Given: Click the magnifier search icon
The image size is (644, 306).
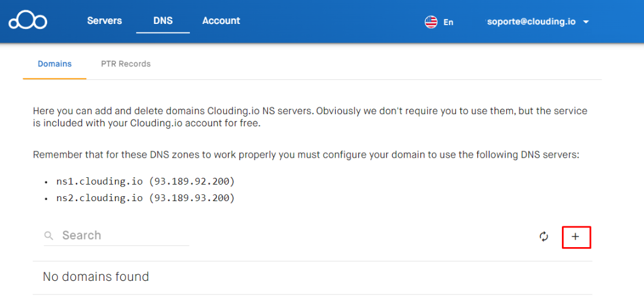Looking at the screenshot, I should [49, 235].
